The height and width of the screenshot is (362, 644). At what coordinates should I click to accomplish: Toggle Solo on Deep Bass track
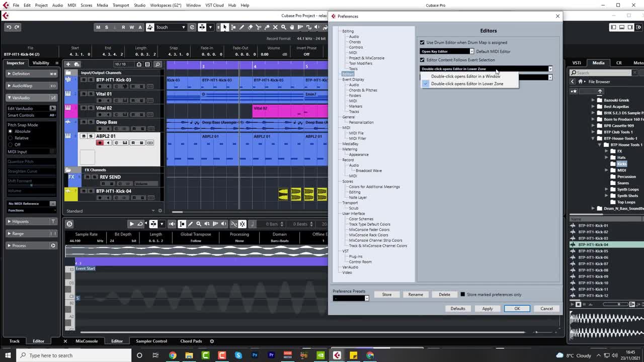(91, 122)
